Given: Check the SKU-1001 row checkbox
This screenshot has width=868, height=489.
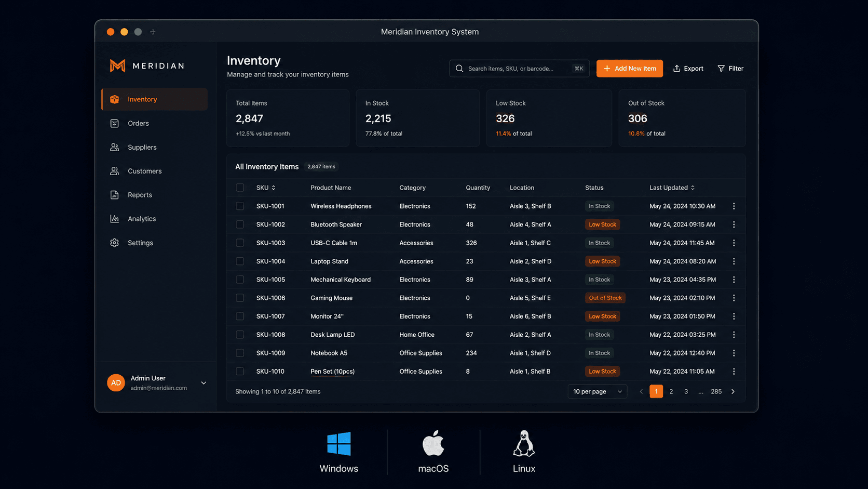Looking at the screenshot, I should click(x=240, y=206).
